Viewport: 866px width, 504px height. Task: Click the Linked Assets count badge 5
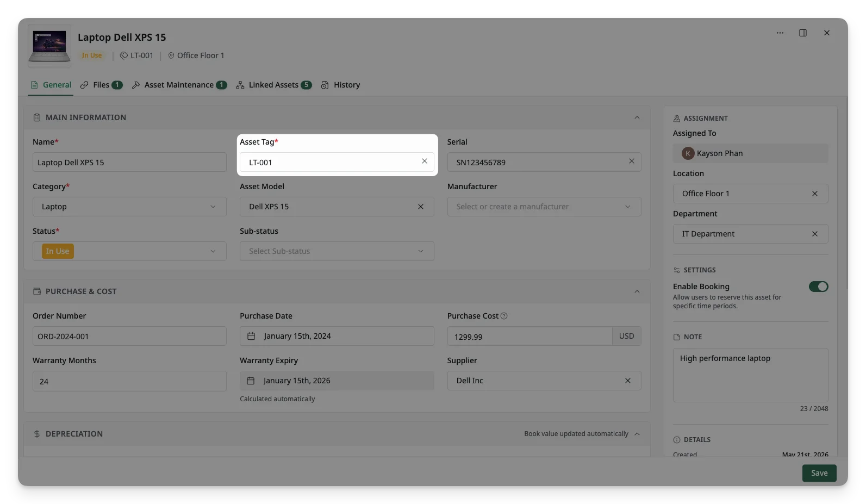pyautogui.click(x=306, y=85)
